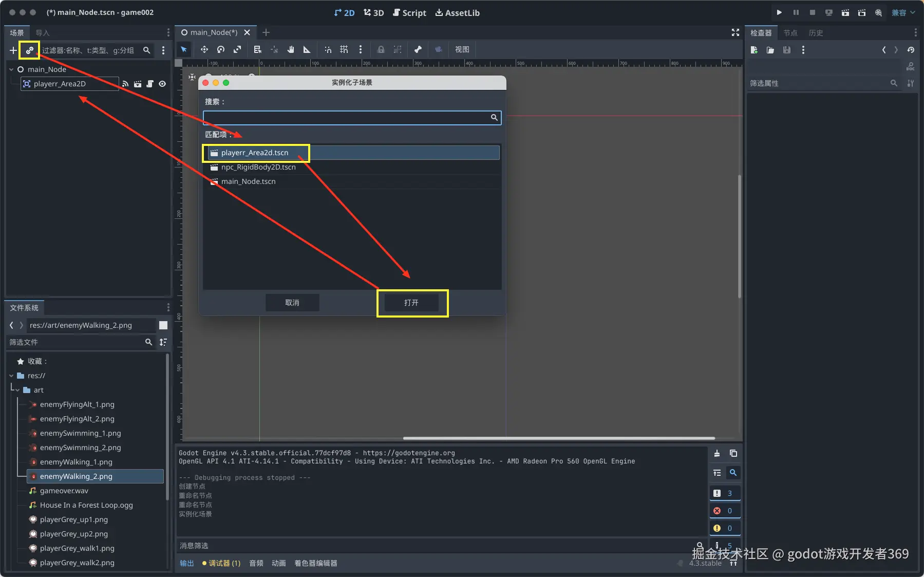Search the scene tree filter magnifier

coord(147,50)
